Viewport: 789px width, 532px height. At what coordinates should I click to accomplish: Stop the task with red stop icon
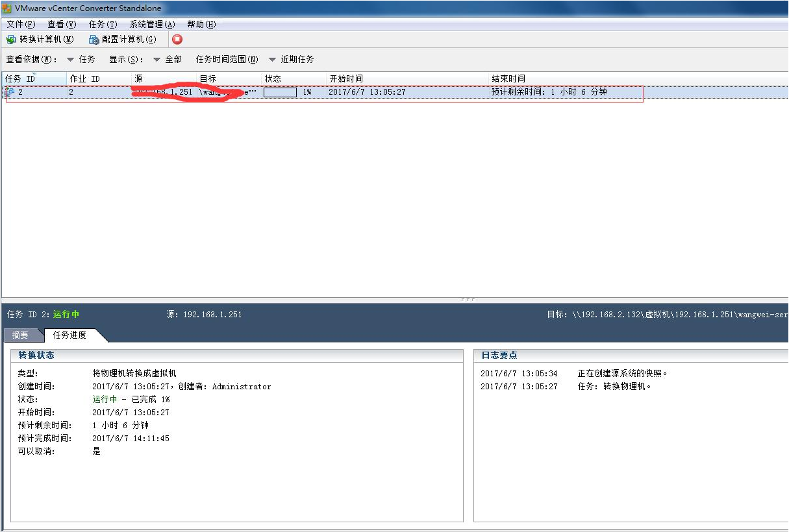pos(177,40)
